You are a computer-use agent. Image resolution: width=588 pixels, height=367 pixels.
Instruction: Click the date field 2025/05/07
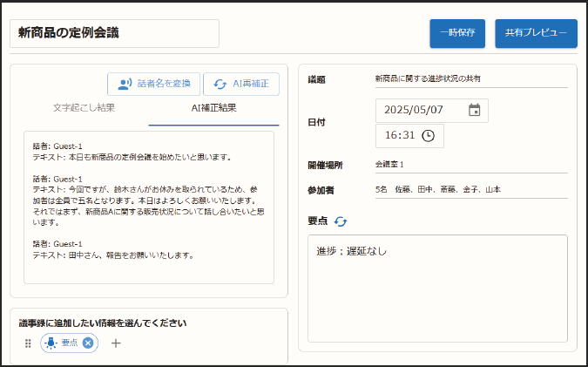(432, 111)
